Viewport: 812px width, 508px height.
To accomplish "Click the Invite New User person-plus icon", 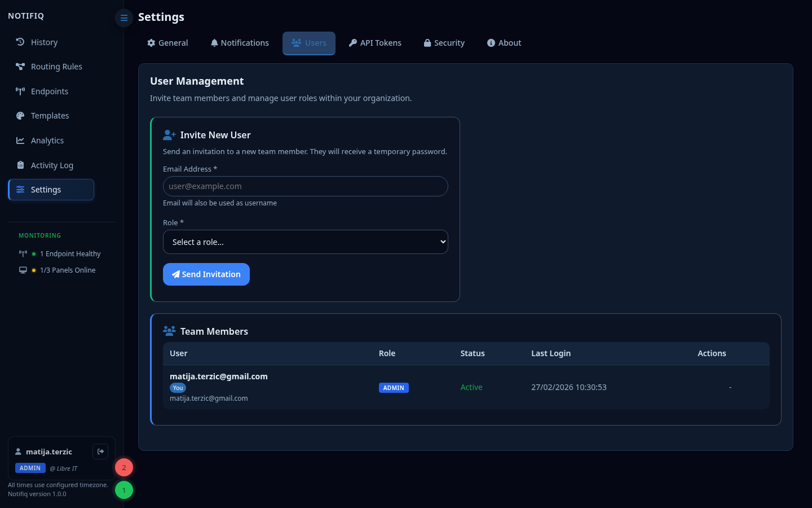I will [x=169, y=135].
